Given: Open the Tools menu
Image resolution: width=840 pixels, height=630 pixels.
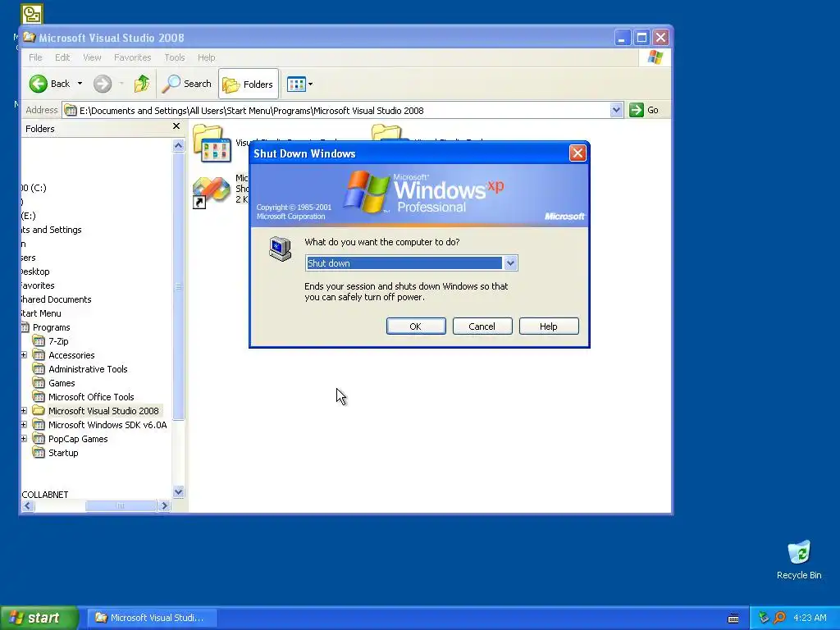Looking at the screenshot, I should click(175, 57).
